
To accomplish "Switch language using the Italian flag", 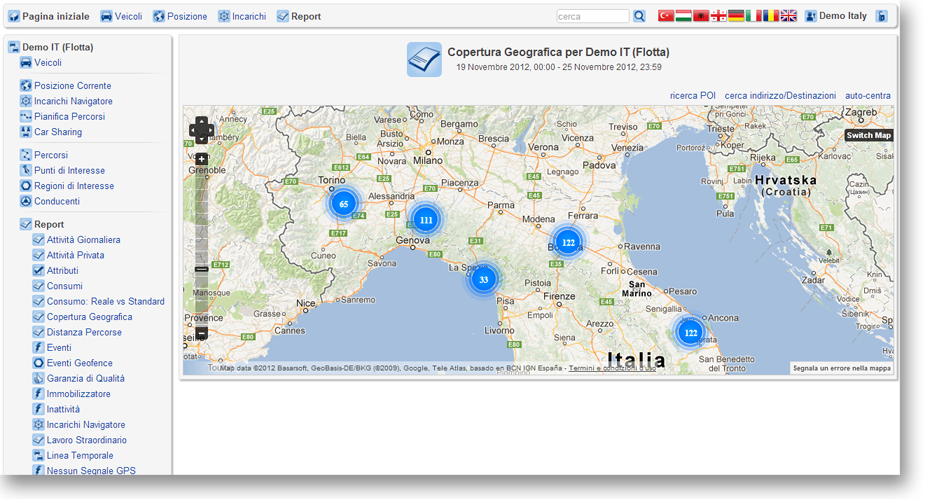I will pos(753,16).
